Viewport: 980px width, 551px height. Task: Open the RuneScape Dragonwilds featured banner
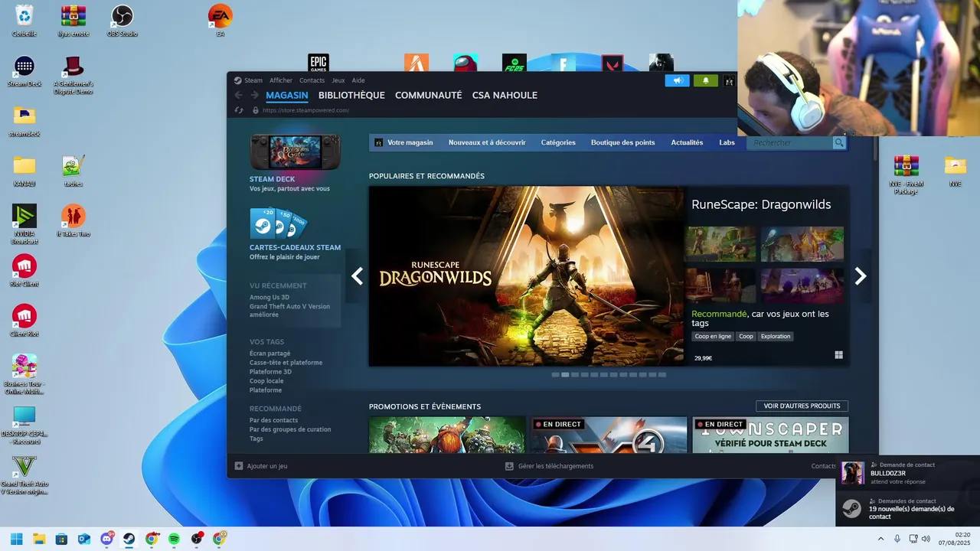[x=527, y=276]
